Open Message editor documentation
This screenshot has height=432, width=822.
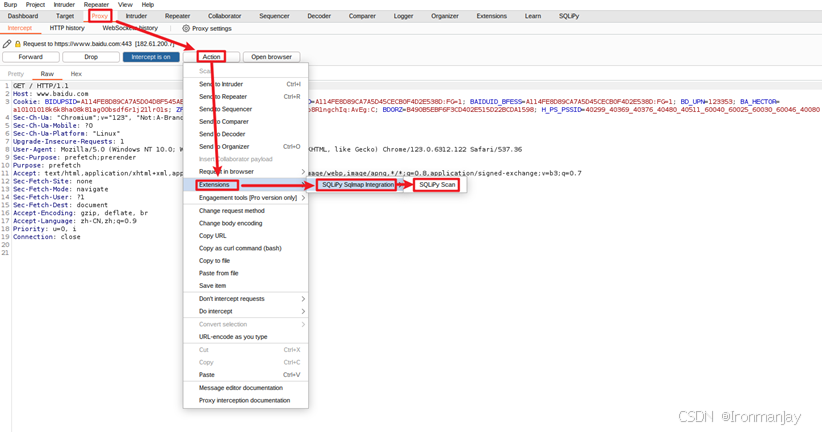[x=245, y=388]
